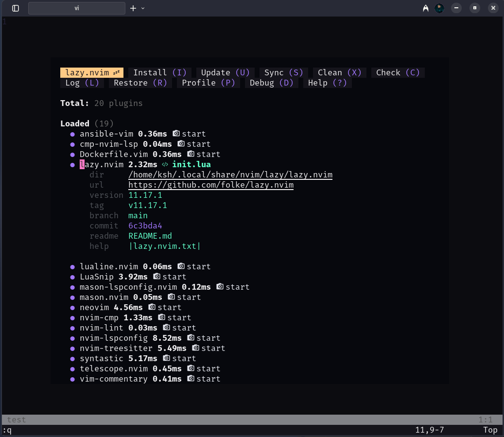Image resolution: width=504 pixels, height=437 pixels.
Task: Click start icon on mason.nvim row
Action: (172, 297)
